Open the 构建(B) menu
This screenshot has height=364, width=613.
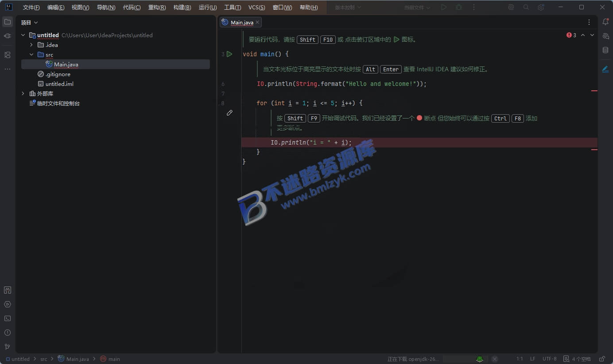[182, 8]
